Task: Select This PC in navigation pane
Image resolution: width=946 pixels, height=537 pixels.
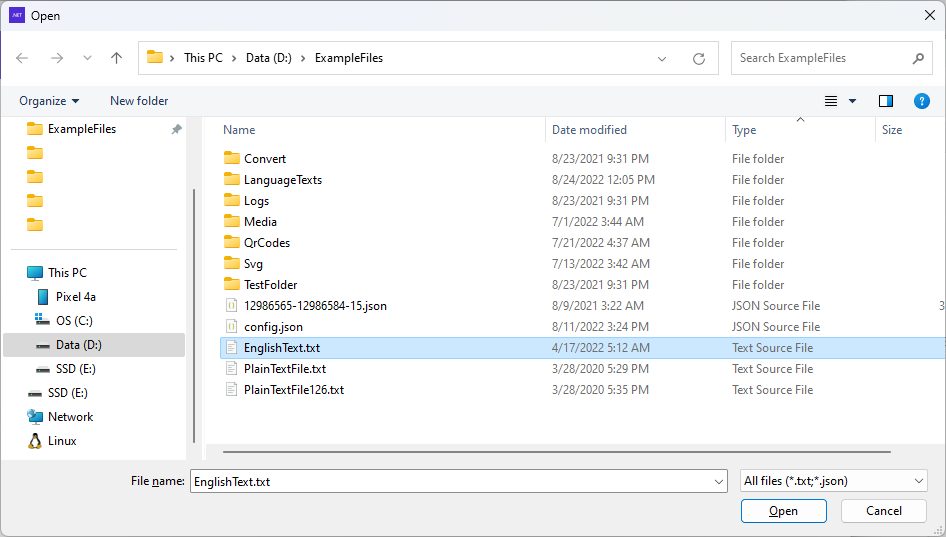Action: [67, 272]
